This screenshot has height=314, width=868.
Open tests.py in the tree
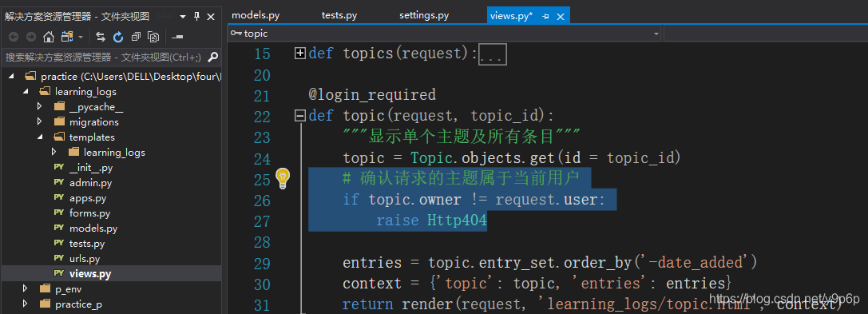(x=87, y=243)
